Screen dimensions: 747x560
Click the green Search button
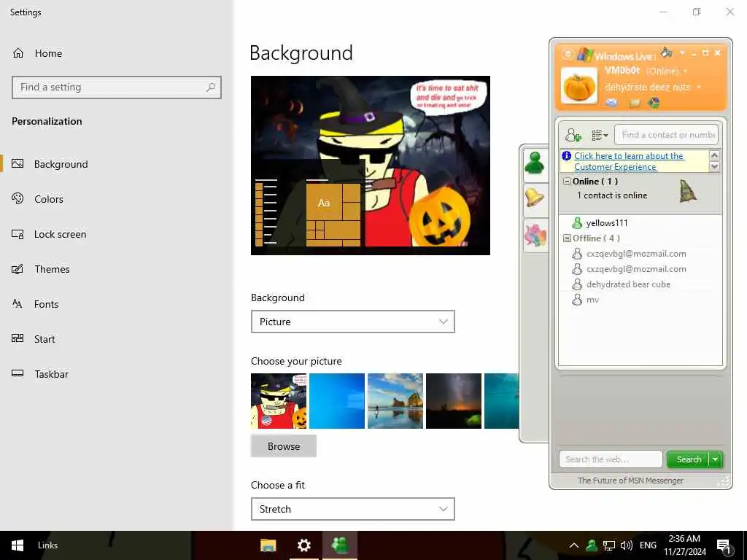coord(689,459)
